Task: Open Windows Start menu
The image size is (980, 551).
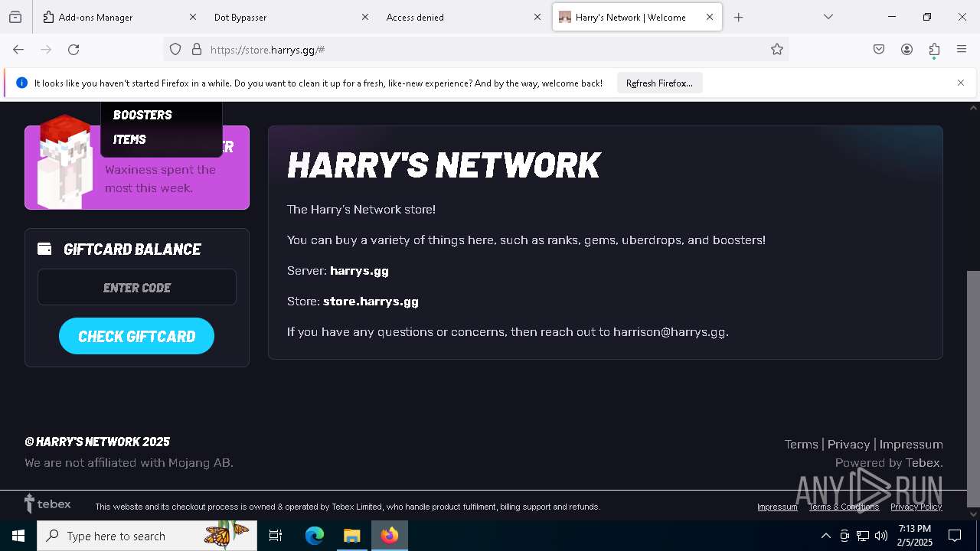Action: click(x=18, y=536)
